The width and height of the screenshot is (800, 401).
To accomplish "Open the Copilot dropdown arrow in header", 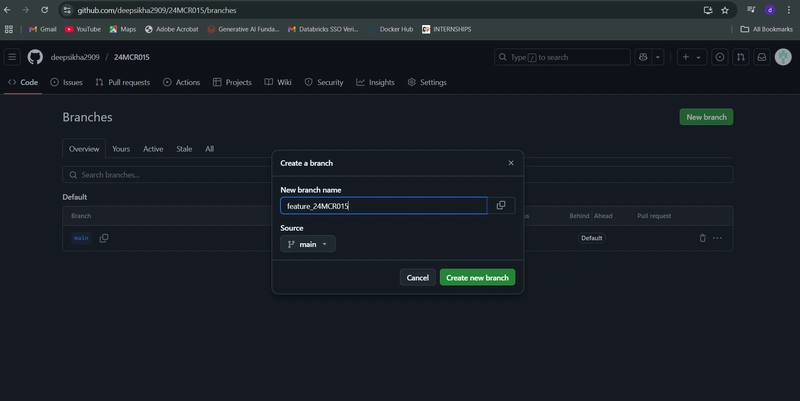I will (x=658, y=57).
